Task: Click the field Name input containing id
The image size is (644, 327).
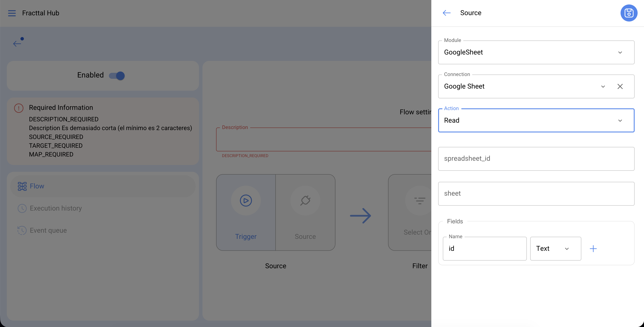Action: pyautogui.click(x=484, y=249)
